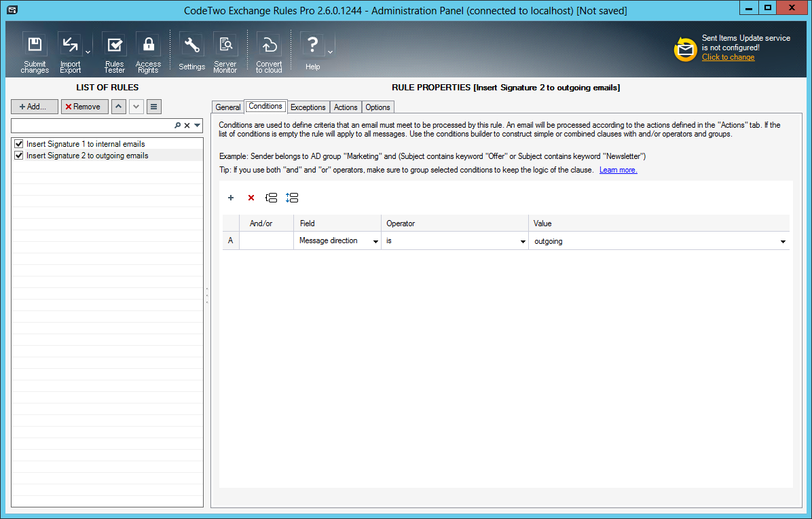Click the Sent Items Update envelope icon
This screenshot has height=519, width=812.
click(x=685, y=49)
